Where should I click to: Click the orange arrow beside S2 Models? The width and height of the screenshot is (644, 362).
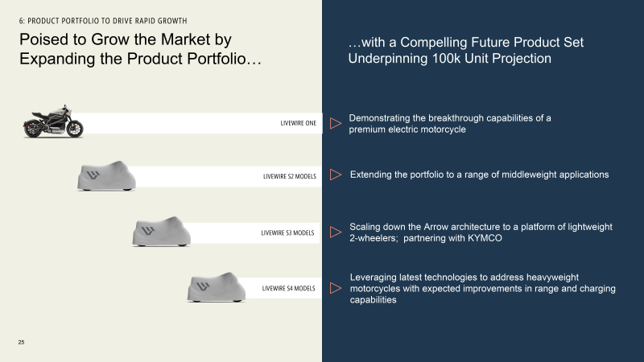pyautogui.click(x=336, y=175)
